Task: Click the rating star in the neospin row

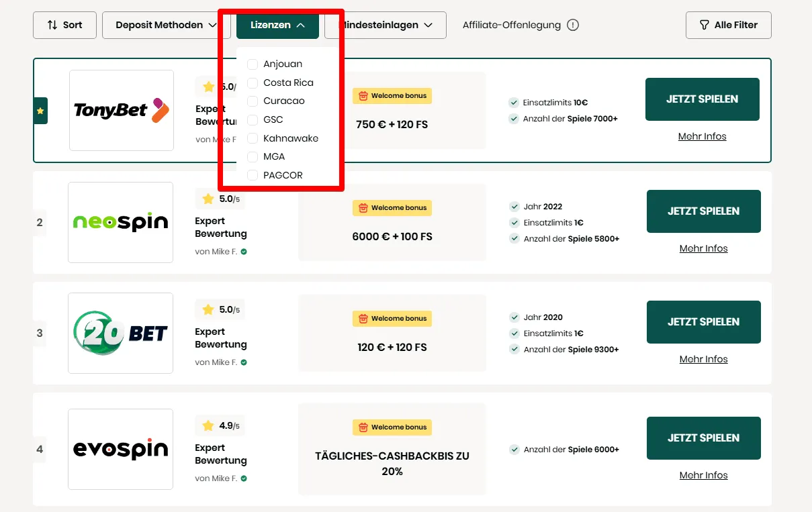Action: tap(208, 199)
